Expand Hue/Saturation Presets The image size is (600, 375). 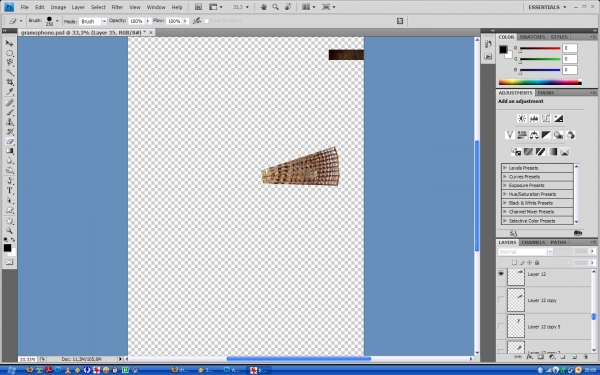point(505,194)
